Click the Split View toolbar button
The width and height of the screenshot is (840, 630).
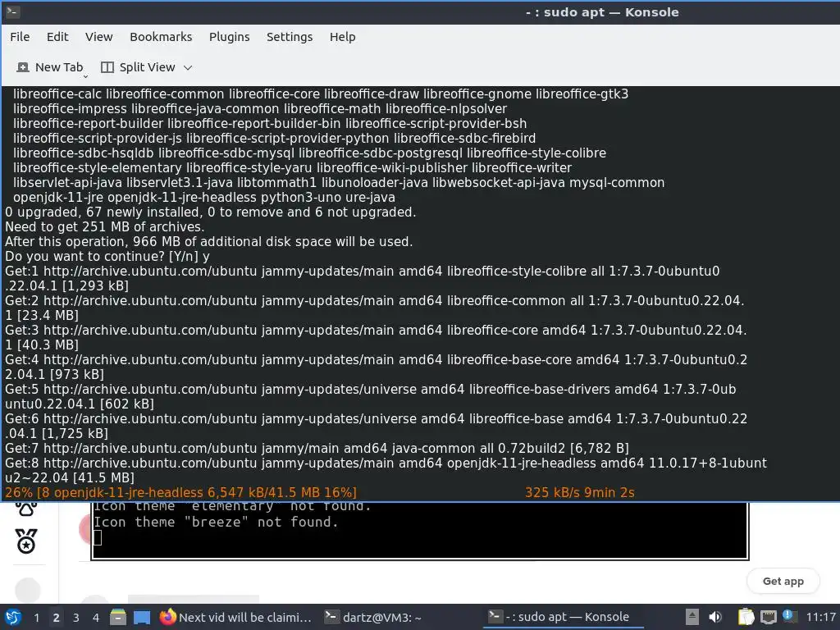pos(138,67)
